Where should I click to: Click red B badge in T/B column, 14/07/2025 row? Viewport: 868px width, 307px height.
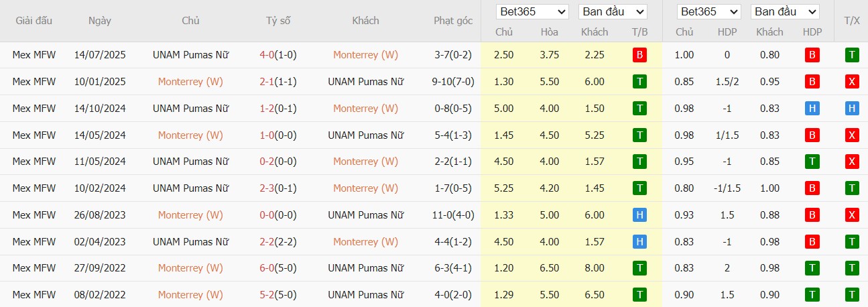click(x=639, y=55)
